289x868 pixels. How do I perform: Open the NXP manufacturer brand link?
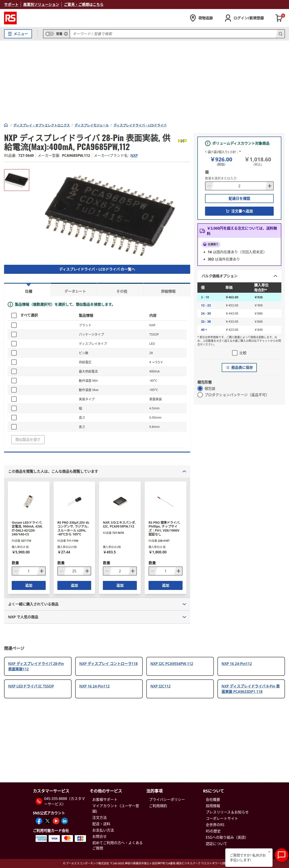[x=134, y=156]
